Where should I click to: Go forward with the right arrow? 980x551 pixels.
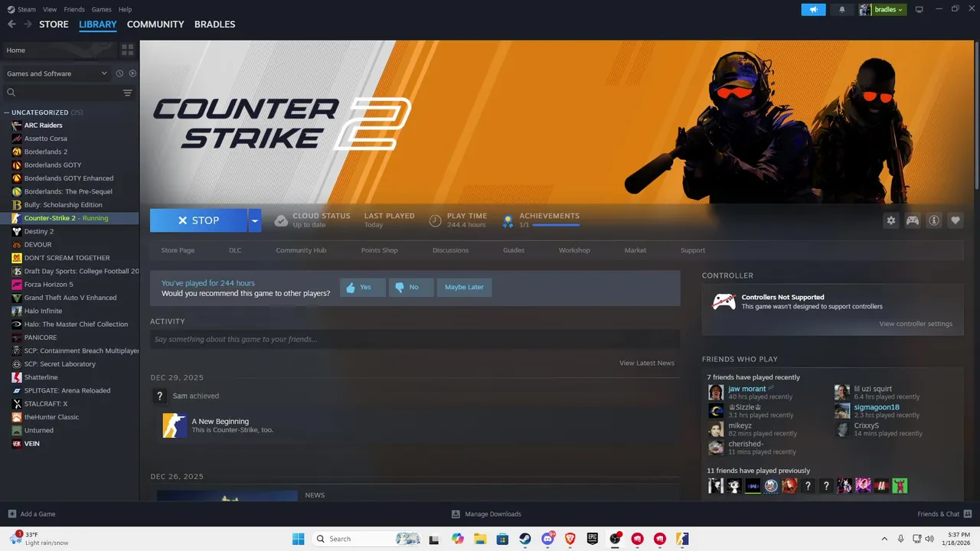28,24
